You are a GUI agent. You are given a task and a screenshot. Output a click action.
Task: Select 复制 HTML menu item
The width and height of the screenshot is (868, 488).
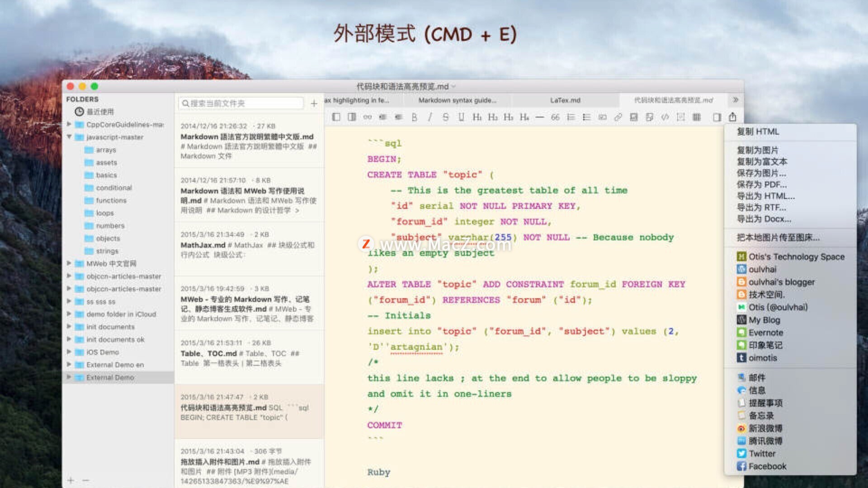click(x=758, y=131)
